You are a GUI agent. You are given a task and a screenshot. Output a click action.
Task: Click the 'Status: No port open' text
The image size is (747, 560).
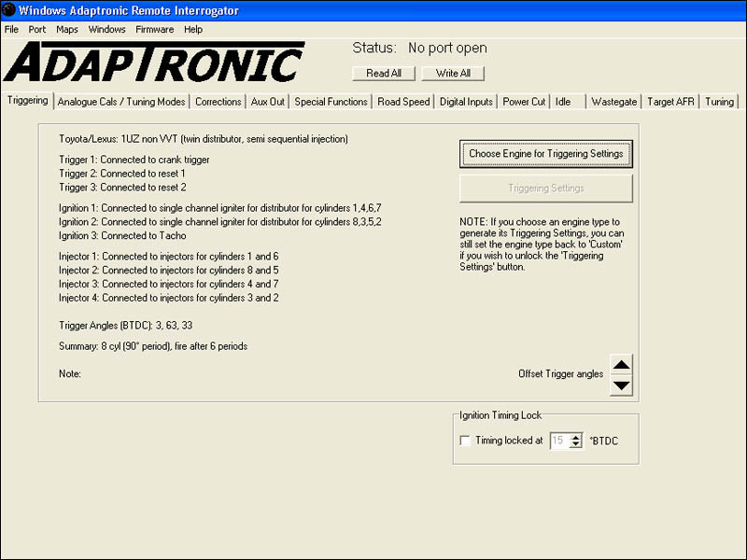(x=419, y=49)
